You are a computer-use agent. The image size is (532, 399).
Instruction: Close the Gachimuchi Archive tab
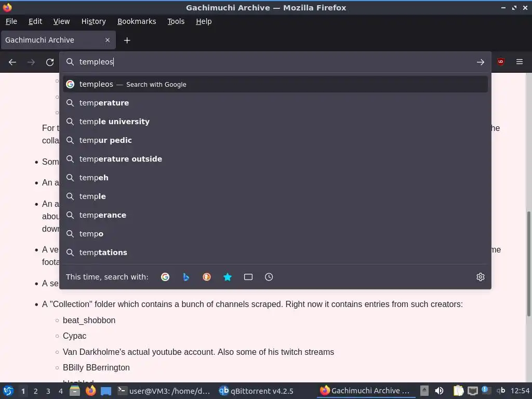pos(107,40)
